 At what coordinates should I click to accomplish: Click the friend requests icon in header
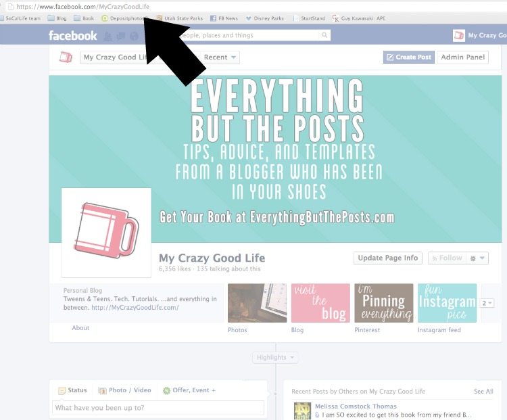click(108, 37)
